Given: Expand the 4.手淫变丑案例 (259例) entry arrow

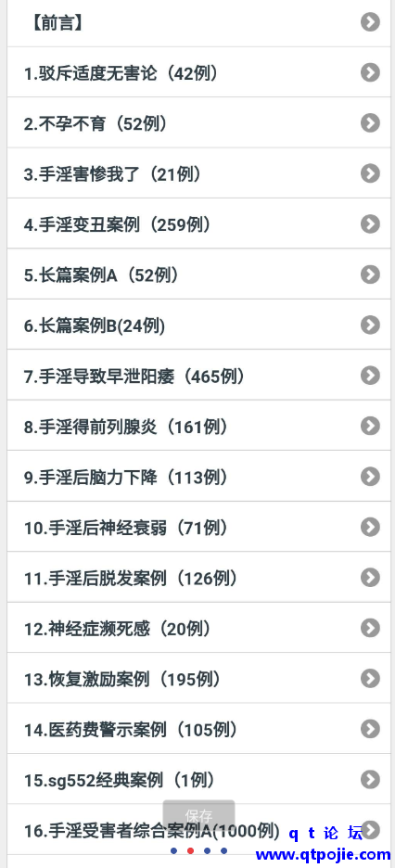Looking at the screenshot, I should click(370, 224).
